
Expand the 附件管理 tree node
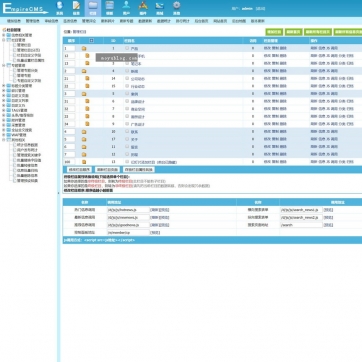coord(4,120)
